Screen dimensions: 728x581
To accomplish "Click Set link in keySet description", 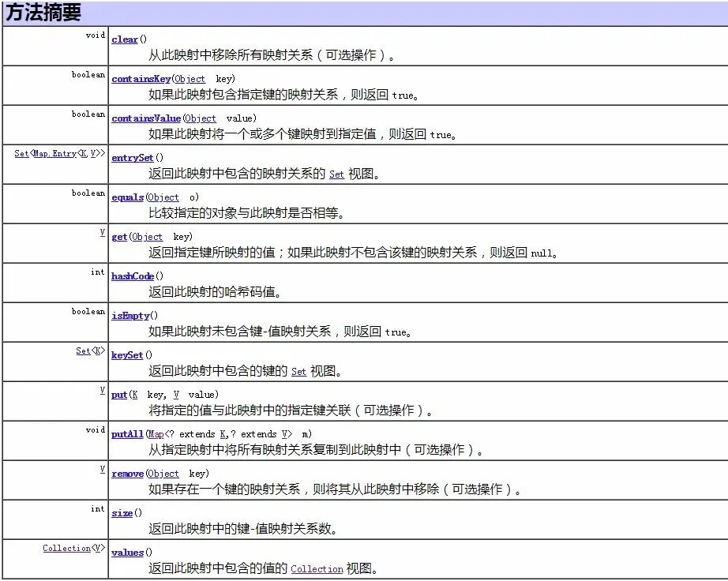I will pyautogui.click(x=298, y=372).
